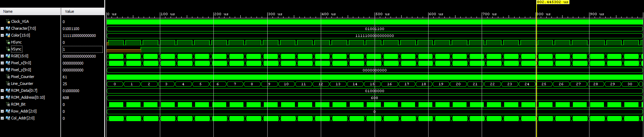This screenshot has height=137, width=644.
Task: Click the VSync value field showing 1
Action: pyautogui.click(x=83, y=49)
